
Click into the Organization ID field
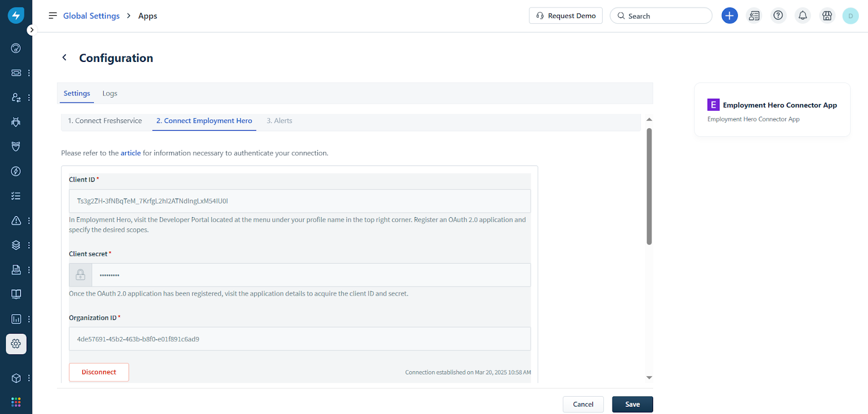tap(300, 339)
